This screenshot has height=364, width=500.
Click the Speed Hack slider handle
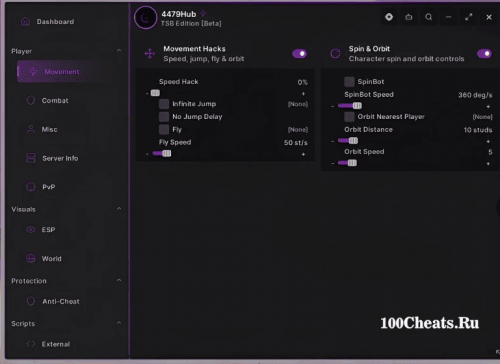(x=155, y=93)
